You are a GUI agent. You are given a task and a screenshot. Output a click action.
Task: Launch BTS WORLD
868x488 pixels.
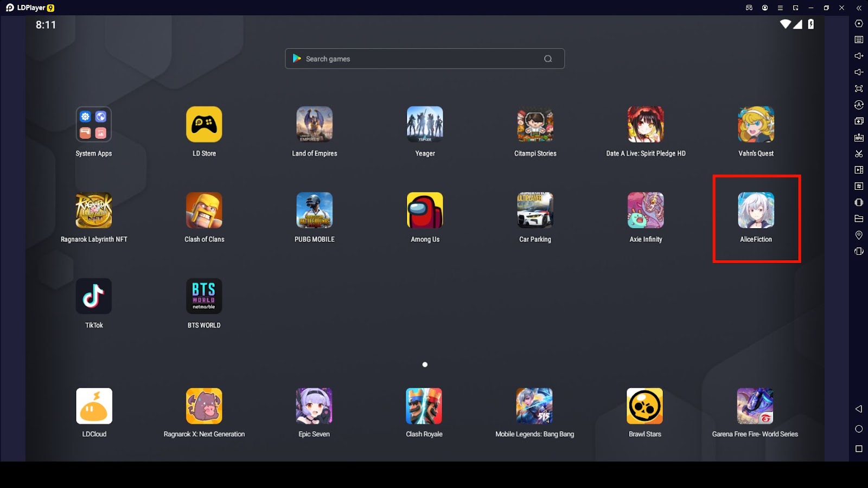click(204, 296)
